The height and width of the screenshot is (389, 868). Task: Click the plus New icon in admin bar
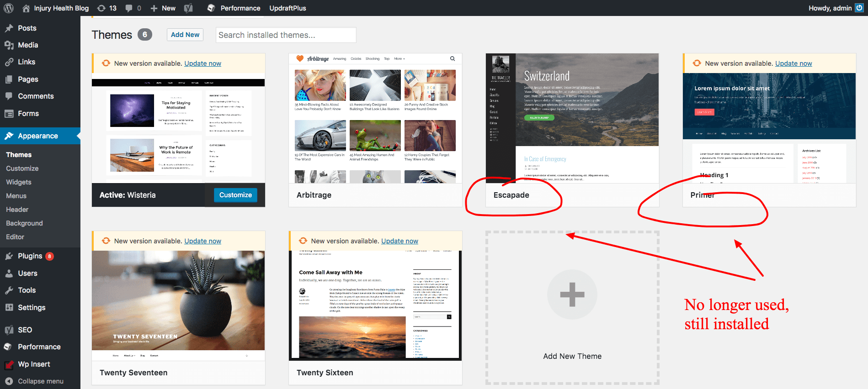(x=154, y=8)
